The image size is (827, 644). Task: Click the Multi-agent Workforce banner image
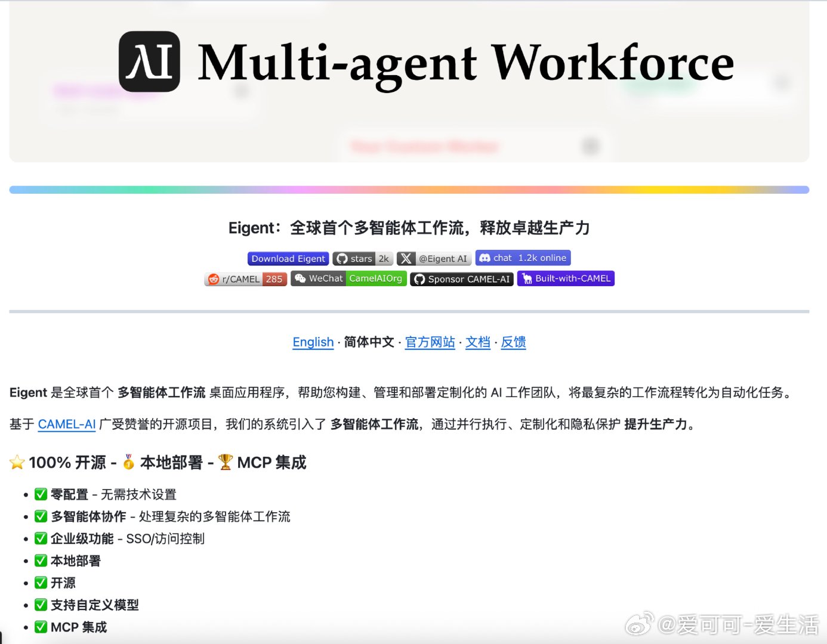[409, 81]
